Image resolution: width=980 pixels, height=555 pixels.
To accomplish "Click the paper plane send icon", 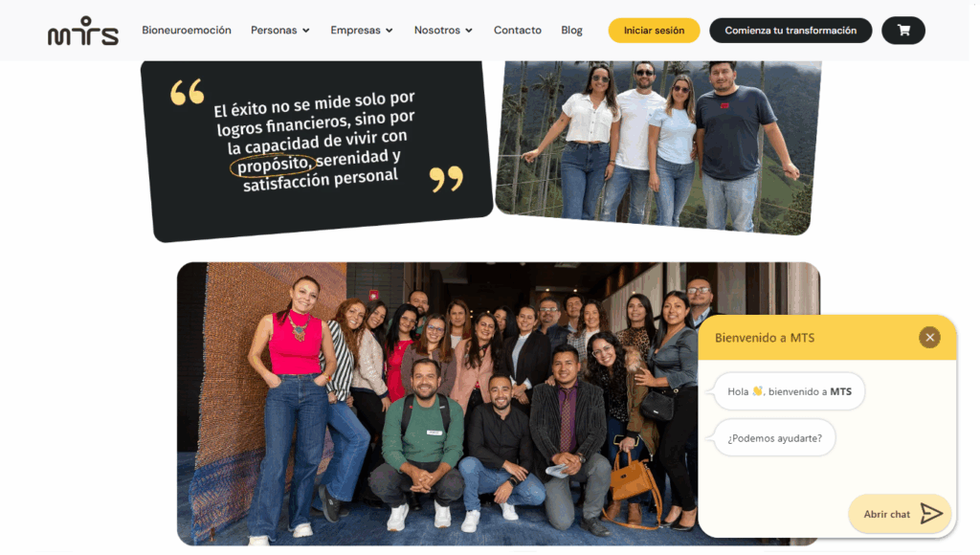I will coord(931,514).
